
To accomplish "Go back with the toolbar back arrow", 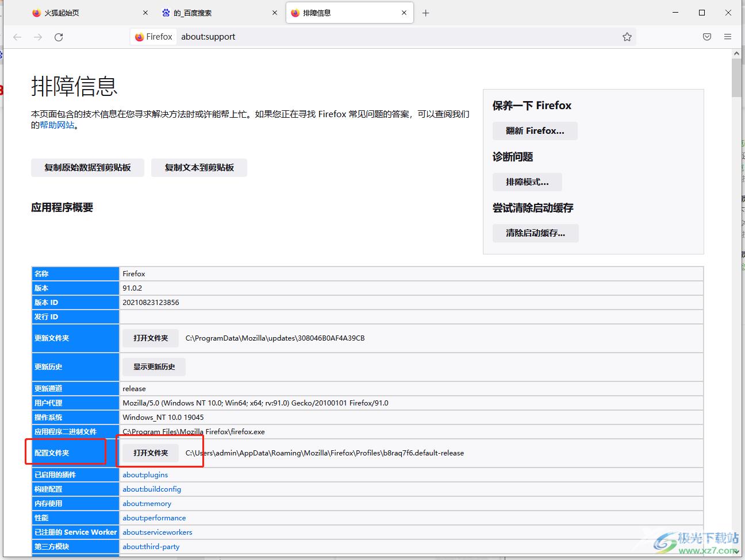I will click(x=17, y=37).
